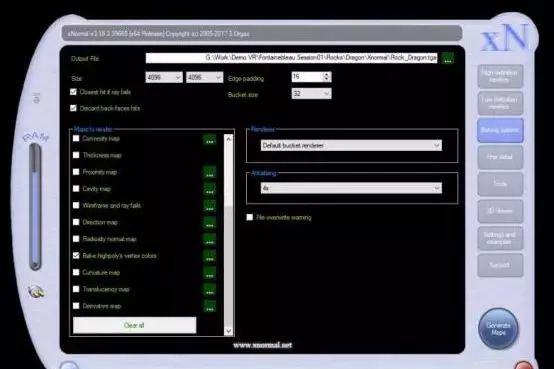This screenshot has width=554, height=369.
Task: Toggle File overwrite warning checkbox
Action: [250, 217]
